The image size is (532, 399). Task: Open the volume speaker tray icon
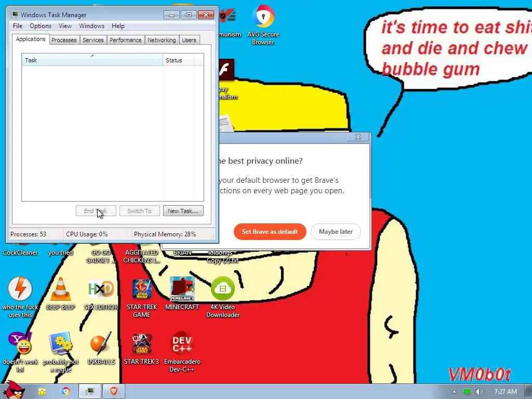pos(479,392)
